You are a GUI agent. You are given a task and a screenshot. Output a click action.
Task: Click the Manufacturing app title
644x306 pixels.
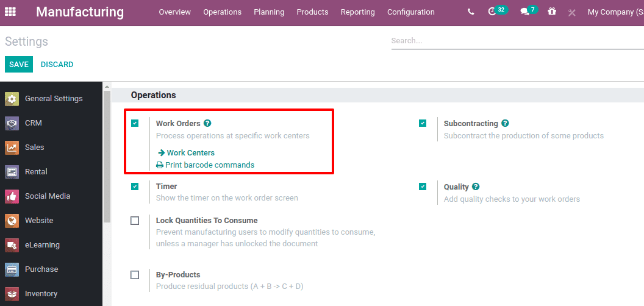[x=80, y=12]
